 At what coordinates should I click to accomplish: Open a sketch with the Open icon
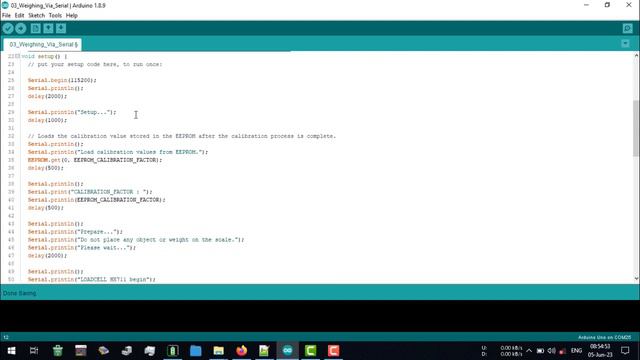[48, 28]
